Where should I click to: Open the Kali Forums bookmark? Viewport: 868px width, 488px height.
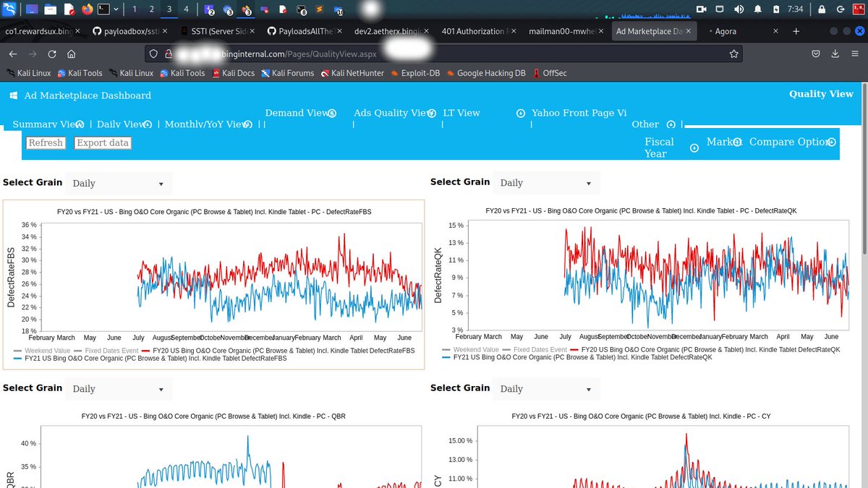(288, 73)
